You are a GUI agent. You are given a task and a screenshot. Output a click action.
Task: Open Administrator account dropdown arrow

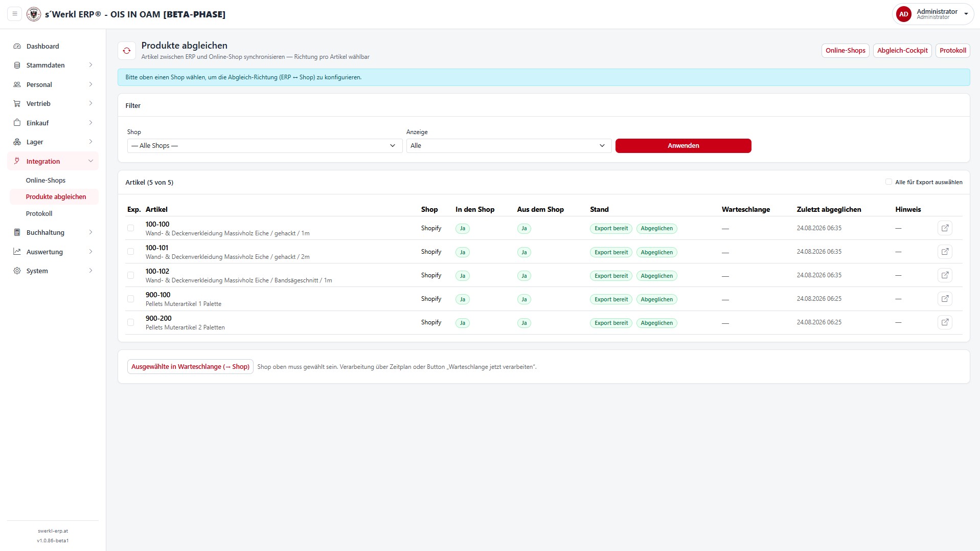coord(966,14)
